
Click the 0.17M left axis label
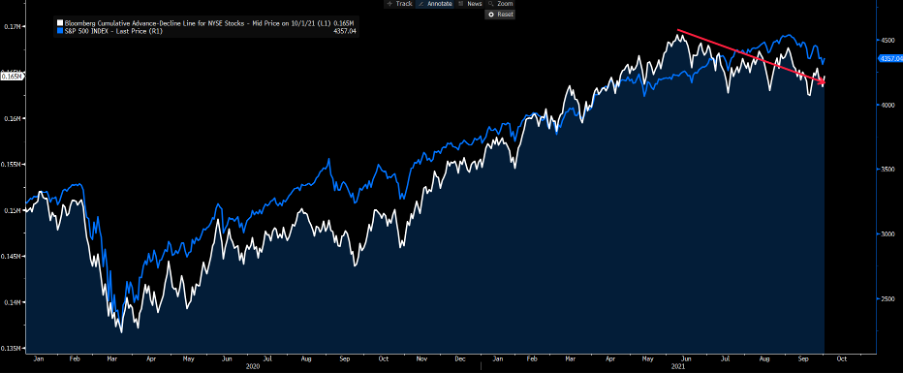coord(12,27)
